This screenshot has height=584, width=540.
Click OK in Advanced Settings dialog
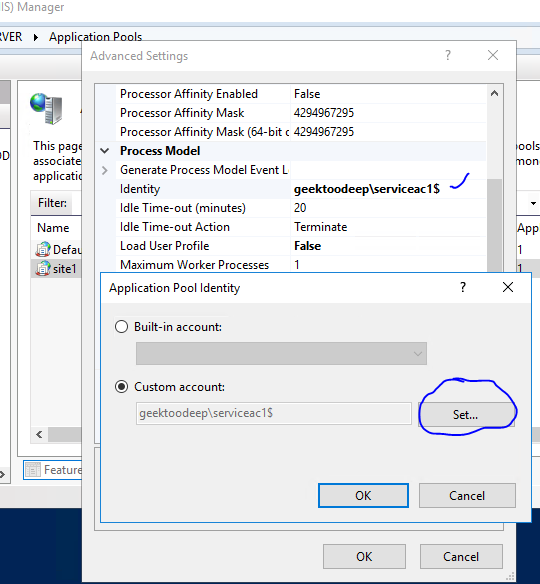pyautogui.click(x=364, y=556)
